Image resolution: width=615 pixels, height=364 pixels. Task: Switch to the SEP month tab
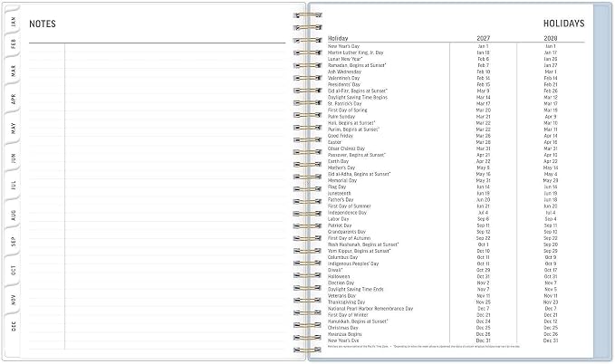[x=13, y=241]
